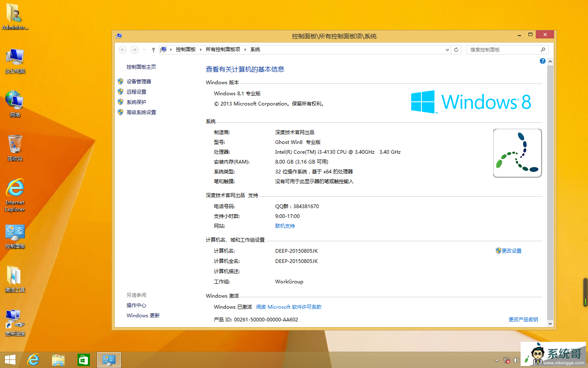Click the scrollbar up arrow

550,61
